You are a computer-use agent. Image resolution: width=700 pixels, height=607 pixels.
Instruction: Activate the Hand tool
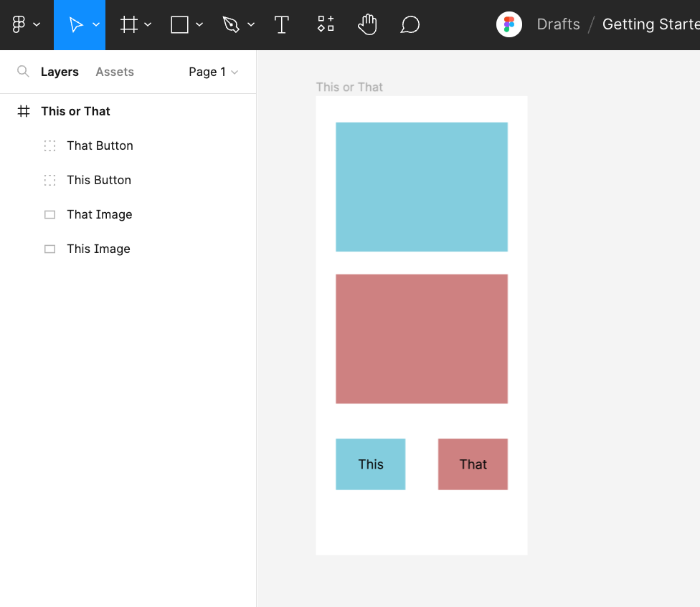pyautogui.click(x=367, y=25)
